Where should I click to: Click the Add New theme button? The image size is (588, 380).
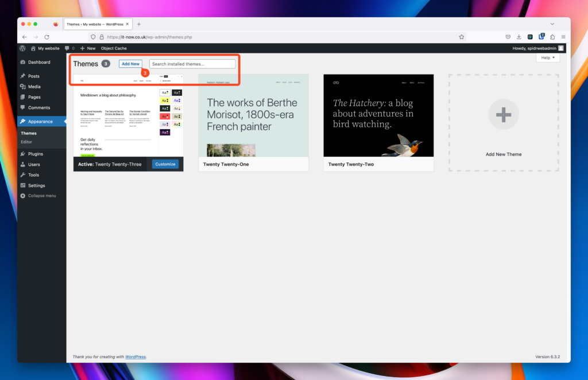click(x=130, y=64)
